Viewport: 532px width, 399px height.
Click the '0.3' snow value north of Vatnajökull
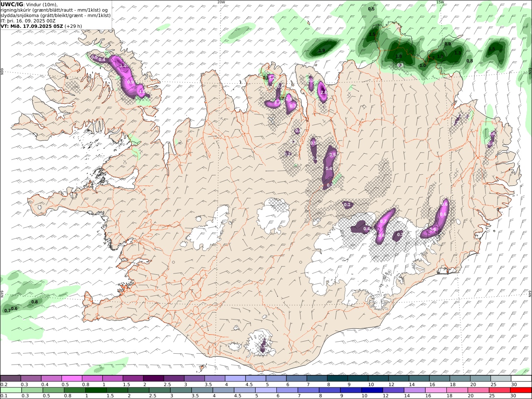coord(347,204)
